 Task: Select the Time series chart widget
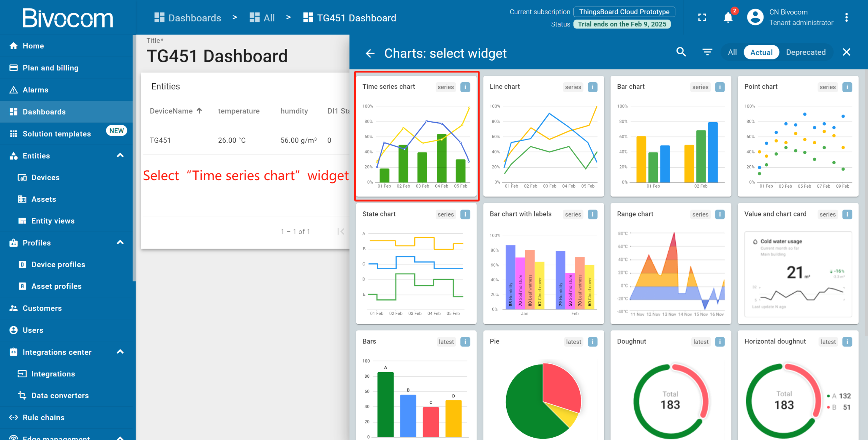(x=416, y=142)
